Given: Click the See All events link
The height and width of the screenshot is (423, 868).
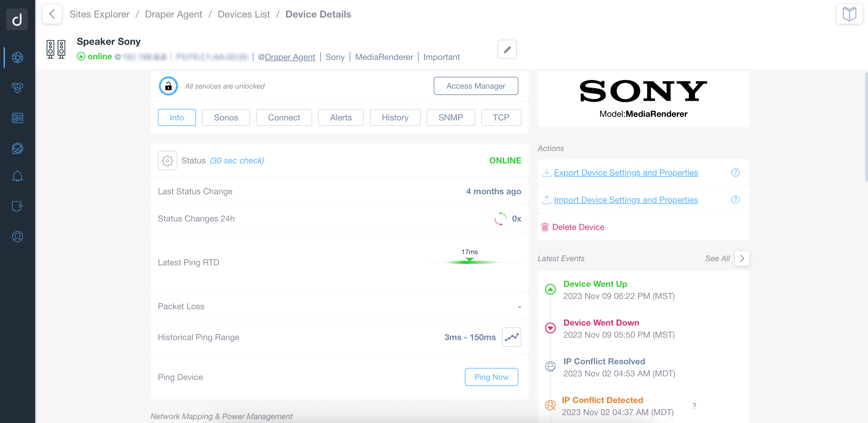Looking at the screenshot, I should [x=717, y=258].
